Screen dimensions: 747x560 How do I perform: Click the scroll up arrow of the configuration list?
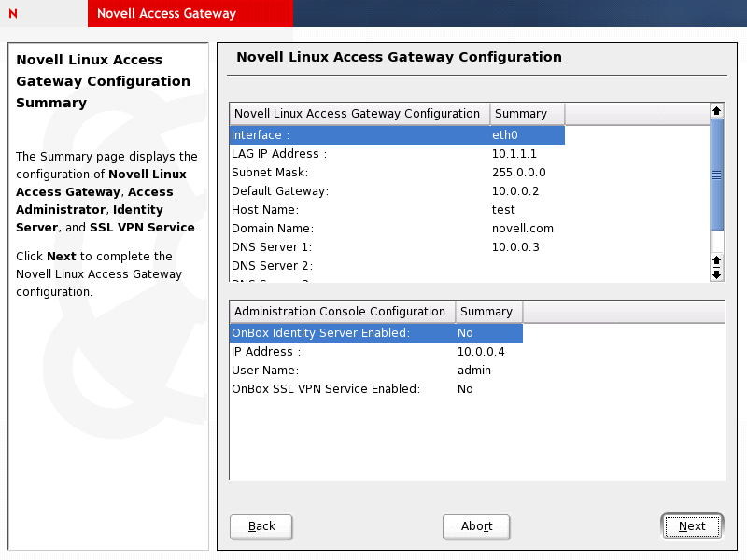pos(716,111)
